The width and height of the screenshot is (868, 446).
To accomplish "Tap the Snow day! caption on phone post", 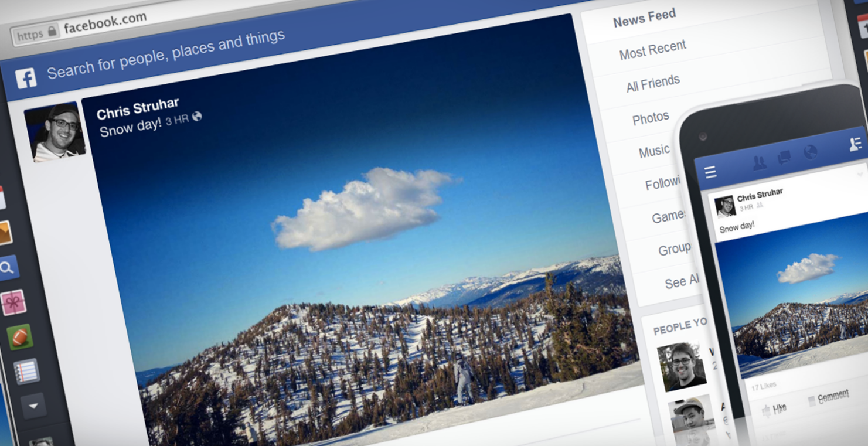I will (737, 226).
